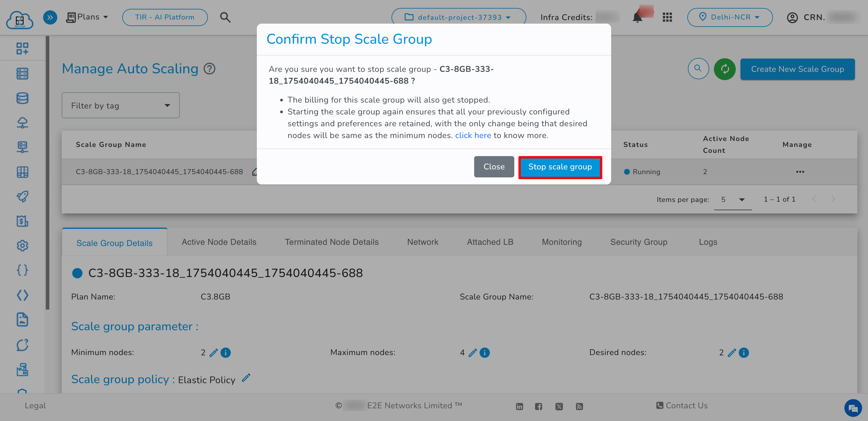
Task: Click the green refresh icon button
Action: (x=725, y=69)
